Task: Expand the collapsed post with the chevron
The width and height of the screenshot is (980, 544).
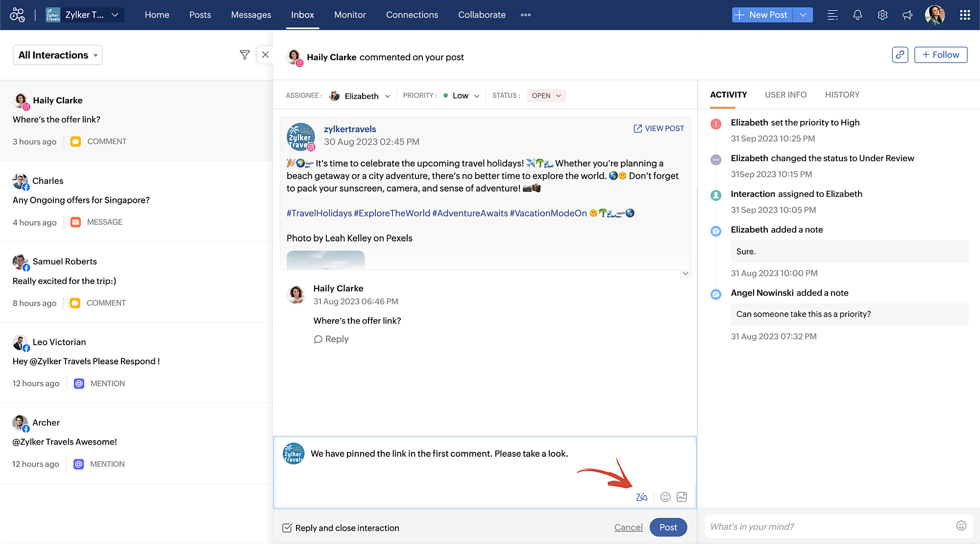Action: click(686, 274)
